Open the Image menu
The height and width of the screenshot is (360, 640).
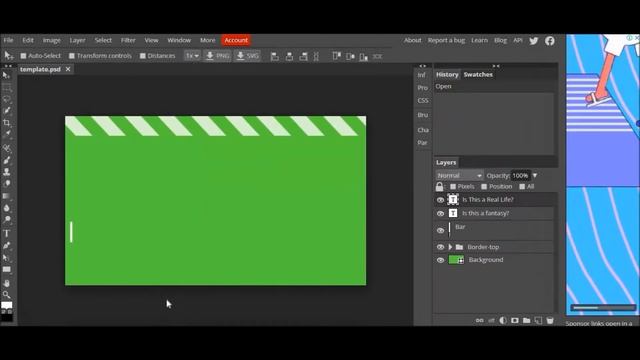tap(51, 40)
